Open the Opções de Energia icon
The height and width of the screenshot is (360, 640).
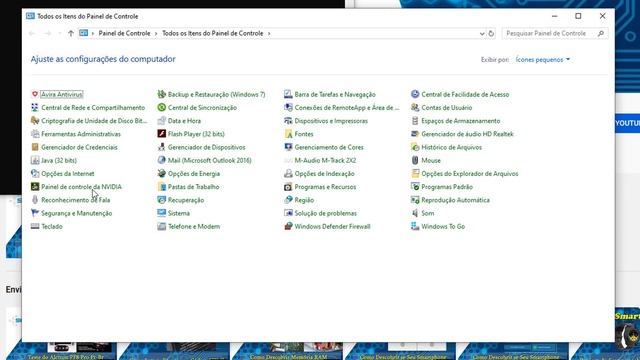162,173
